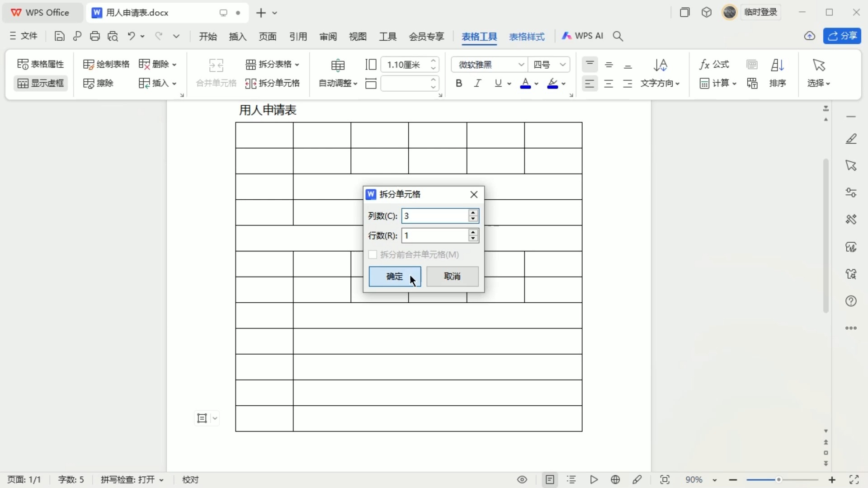Click the Bold formatting icon
This screenshot has width=868, height=488.
[x=459, y=83]
